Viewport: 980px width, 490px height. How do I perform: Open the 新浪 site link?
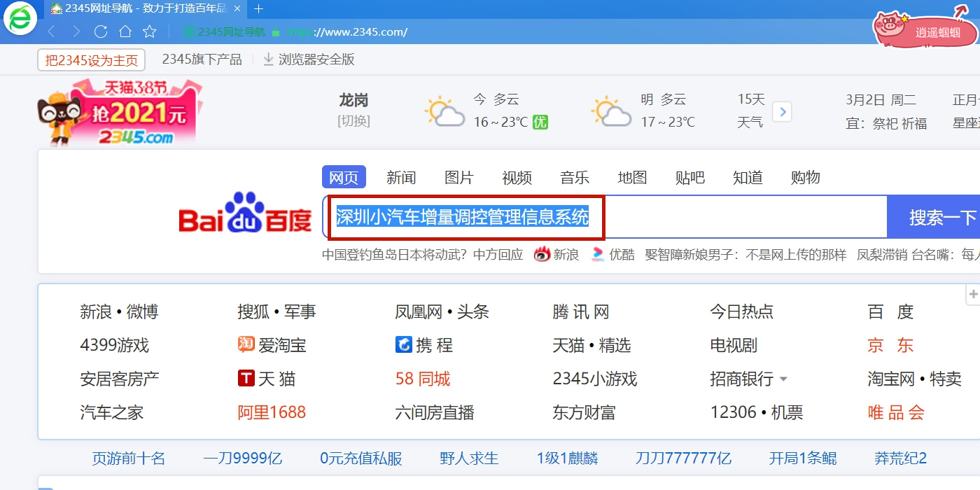pos(96,311)
